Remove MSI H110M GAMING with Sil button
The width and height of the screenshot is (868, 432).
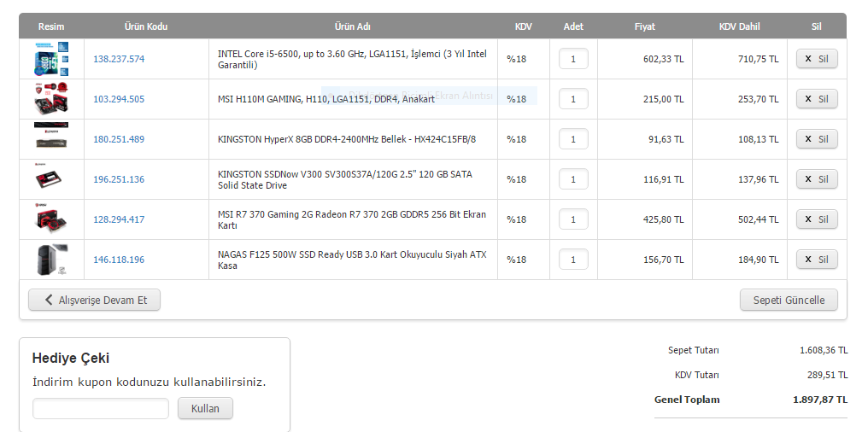[x=817, y=99]
